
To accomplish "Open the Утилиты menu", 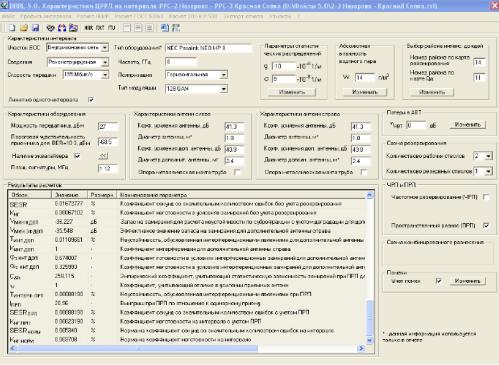I will coord(280,16).
